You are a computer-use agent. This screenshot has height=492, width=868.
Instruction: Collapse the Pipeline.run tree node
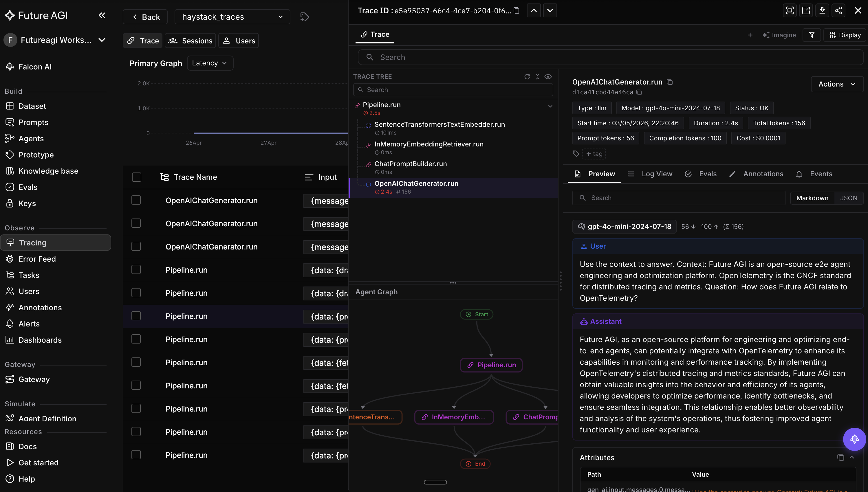pos(550,106)
